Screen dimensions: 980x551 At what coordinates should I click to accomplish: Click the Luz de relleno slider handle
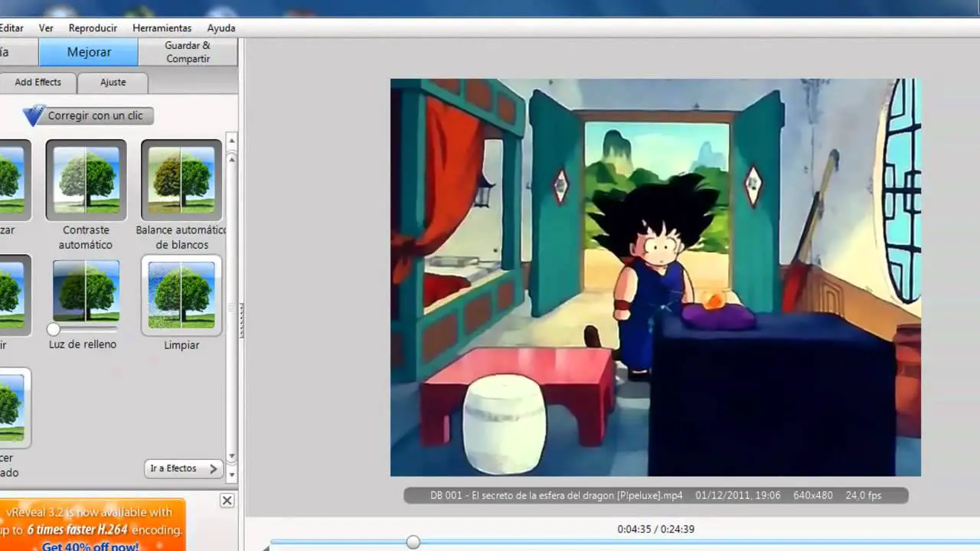pyautogui.click(x=53, y=329)
